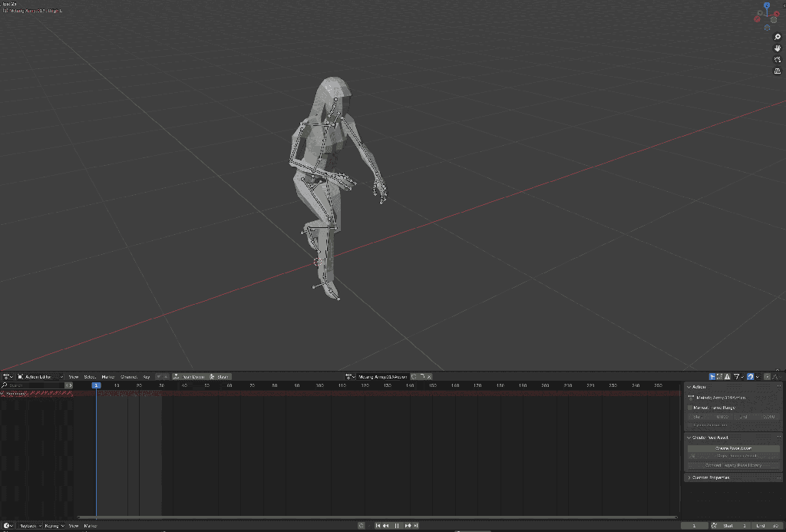Viewport: 786px width, 532px height.
Task: Click the Stash action button
Action: [220, 377]
